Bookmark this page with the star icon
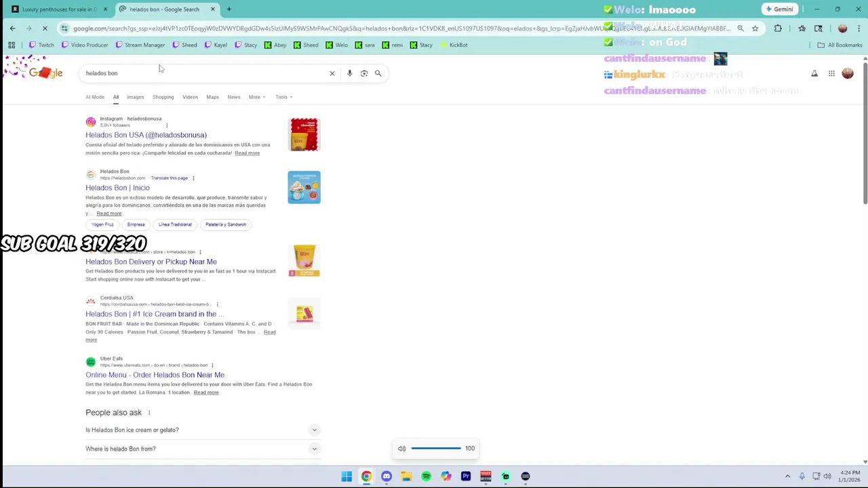Viewport: 868px width, 488px height. [x=755, y=28]
